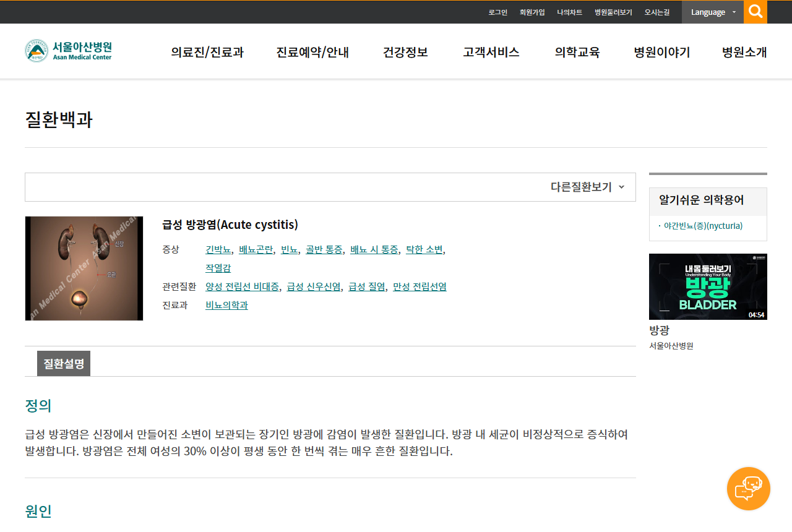The height and width of the screenshot is (532, 792).
Task: Open the 병원소개 menu
Action: click(x=744, y=52)
